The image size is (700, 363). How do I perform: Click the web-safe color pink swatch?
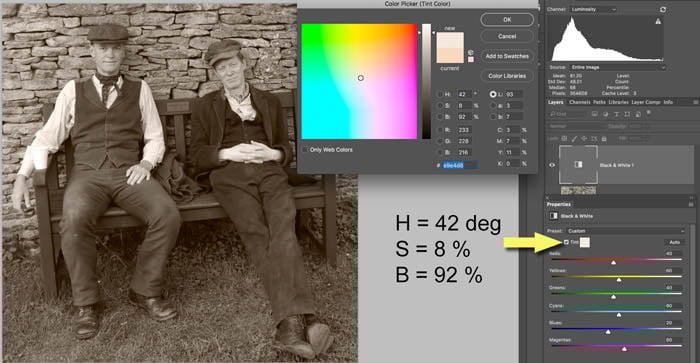(471, 59)
